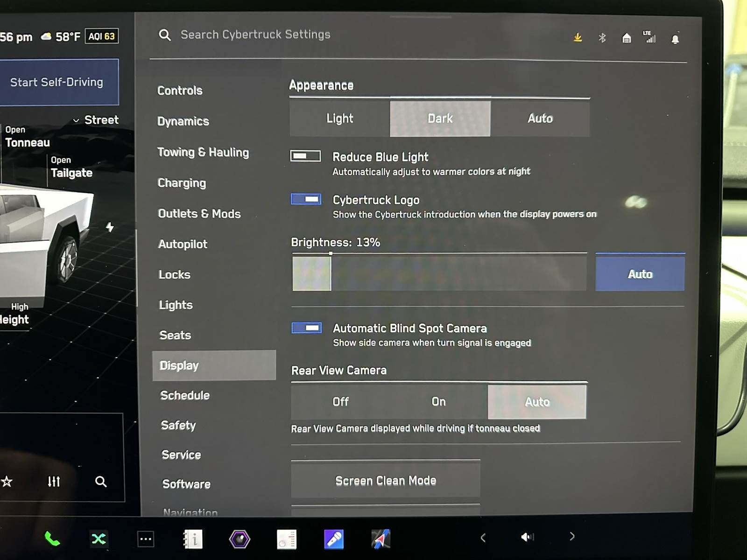Toggle the Reduce Blue Light switch
The image size is (747, 560).
[x=306, y=156]
